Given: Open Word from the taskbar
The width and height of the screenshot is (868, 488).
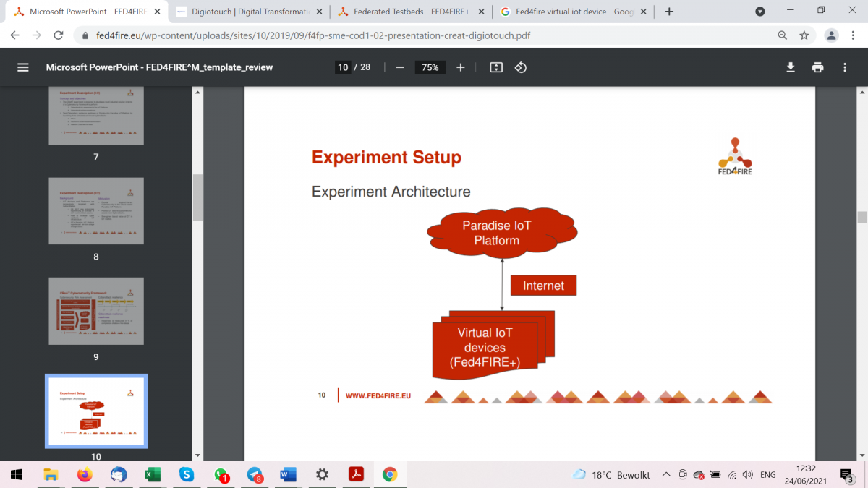Looking at the screenshot, I should pyautogui.click(x=288, y=474).
